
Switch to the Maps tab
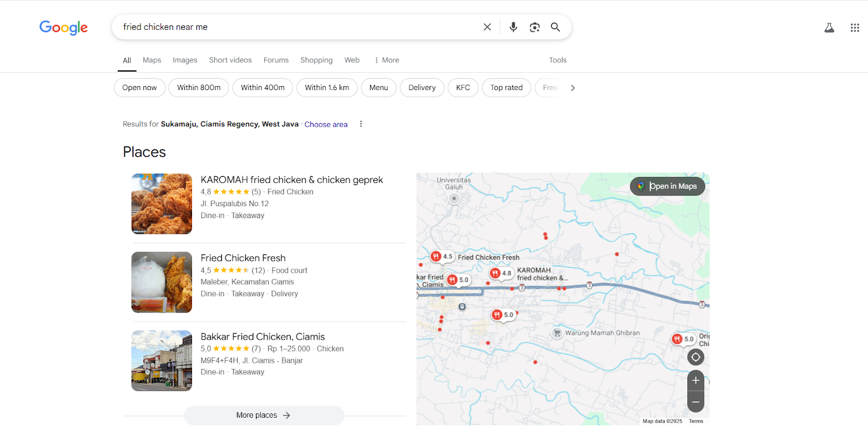[x=152, y=60]
